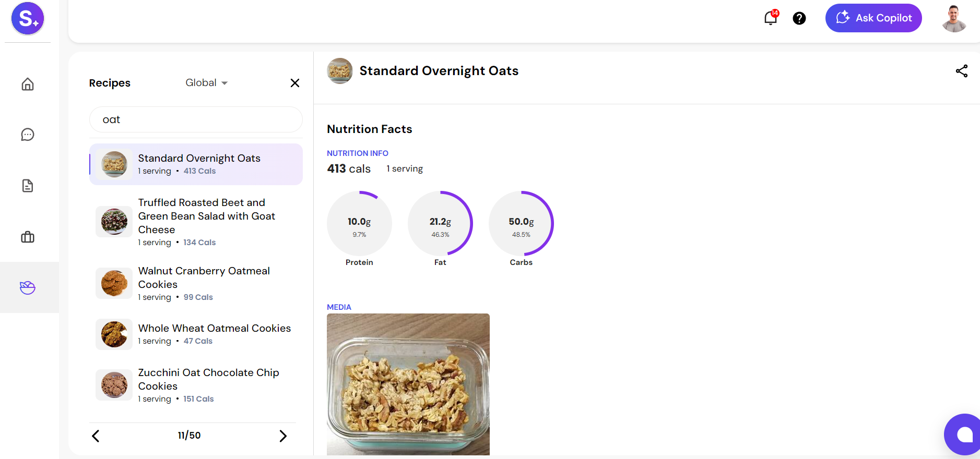980x459 pixels.
Task: Click '1 serving' beside 413 cals
Action: coord(405,169)
